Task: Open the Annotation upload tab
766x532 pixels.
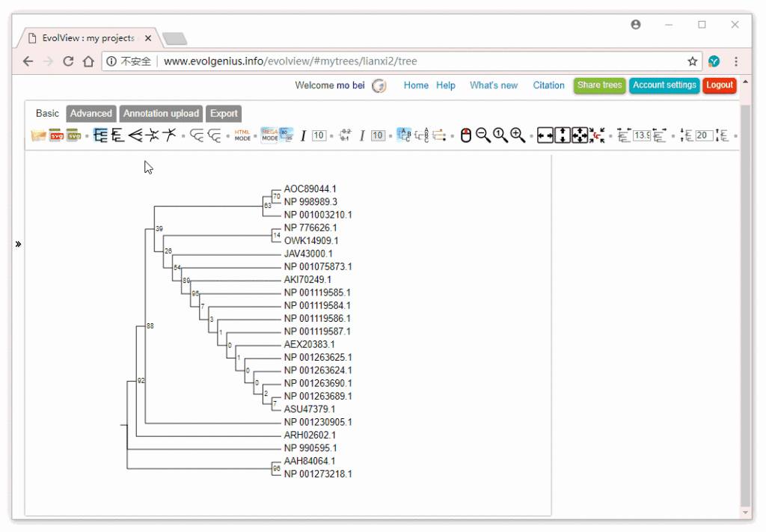Action: (161, 113)
